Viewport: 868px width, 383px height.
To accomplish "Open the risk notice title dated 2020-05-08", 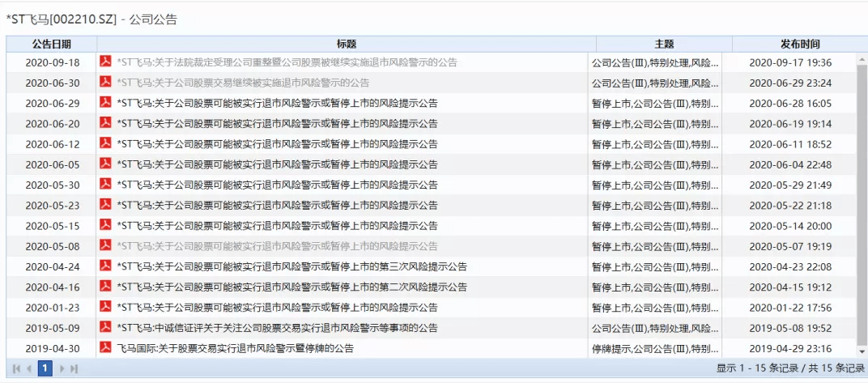I will 278,247.
